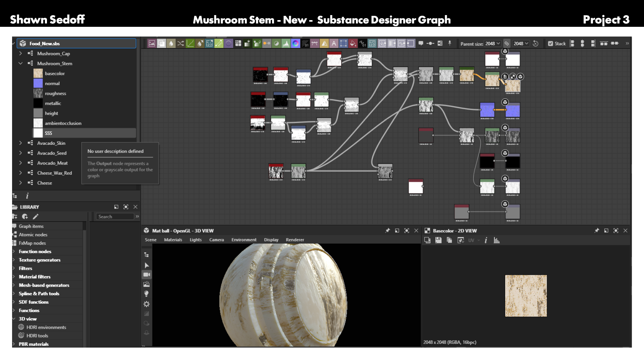
Task: Open the Parent size 2048 dropdown
Action: pyautogui.click(x=492, y=44)
